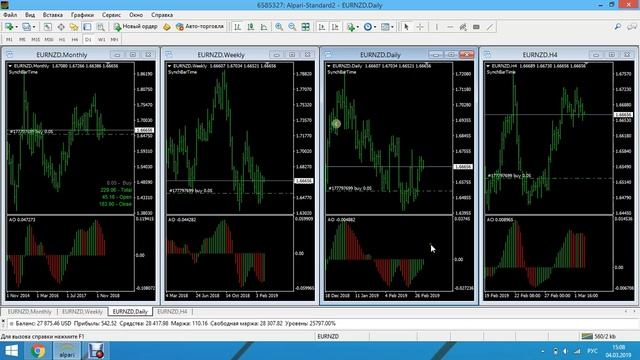Screen dimensions: 640x360
Task: Open the Periods clock icon
Action: [x=368, y=27]
